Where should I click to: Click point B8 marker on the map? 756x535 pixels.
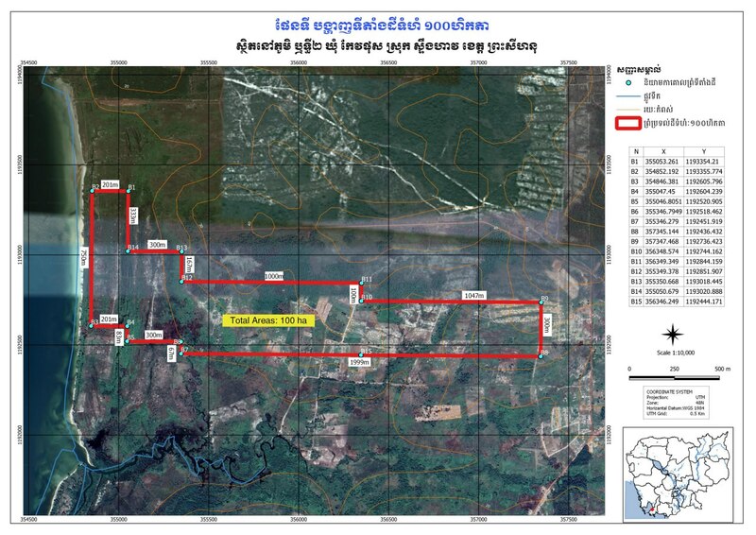540,357
